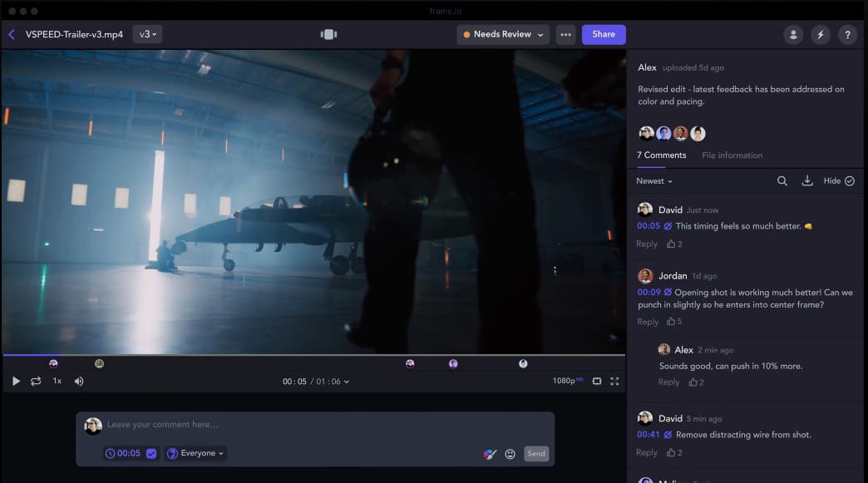
Task: Go back with the left arrow
Action: click(x=12, y=34)
